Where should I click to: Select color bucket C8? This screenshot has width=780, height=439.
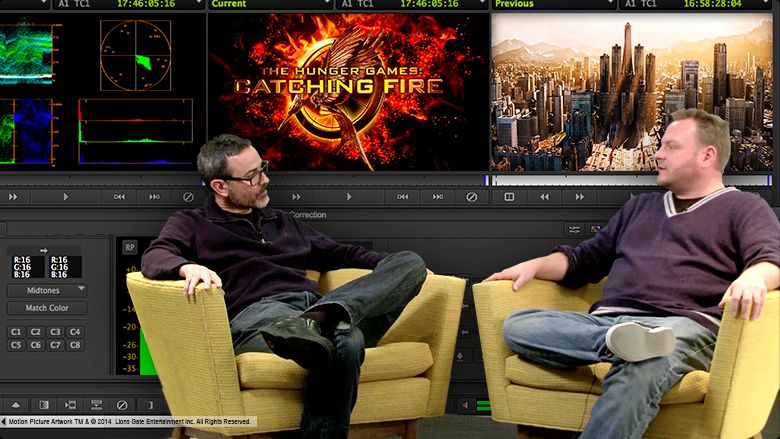point(75,345)
